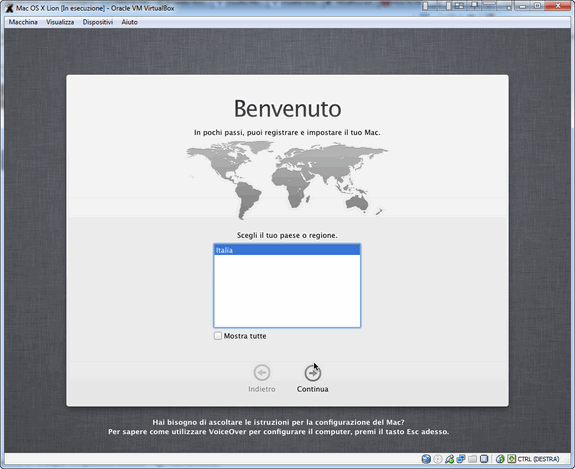Maximize the VirtualBox window

tap(537, 6)
